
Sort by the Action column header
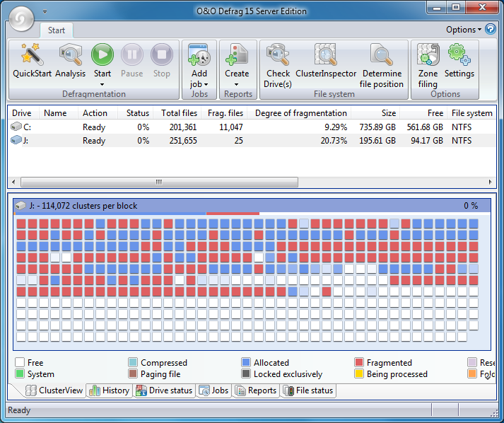tap(98, 113)
